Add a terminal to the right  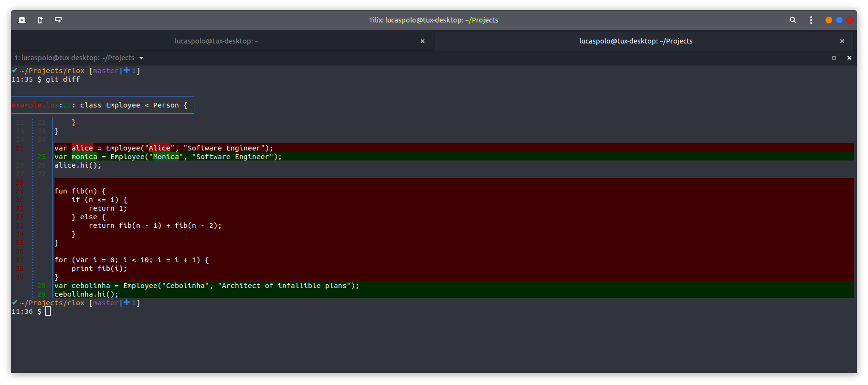[x=40, y=20]
